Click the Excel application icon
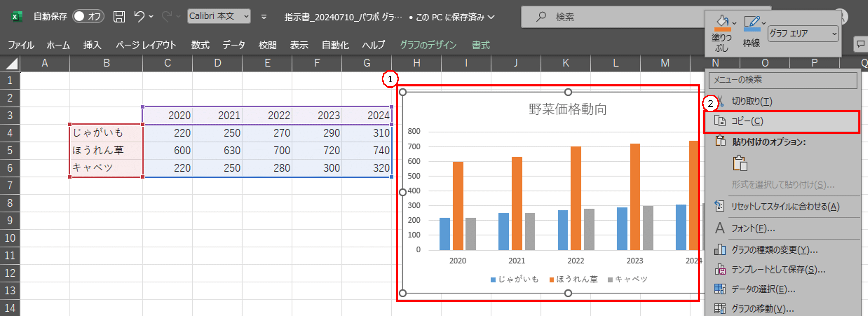Screen dimensions: 868x316 click(x=17, y=16)
